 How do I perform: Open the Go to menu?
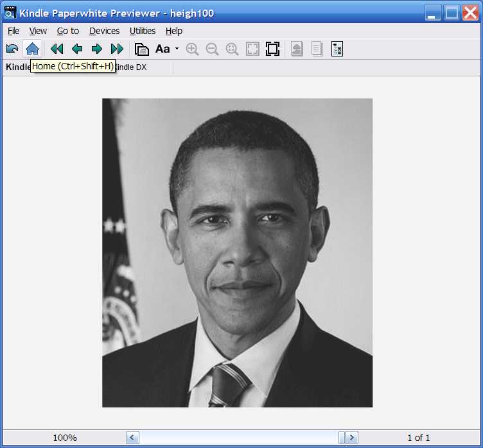tap(68, 31)
